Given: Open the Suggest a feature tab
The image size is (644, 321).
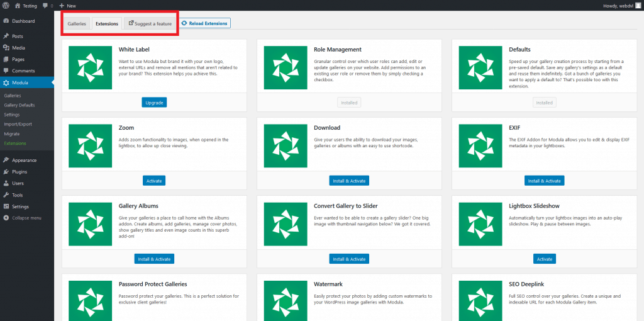Looking at the screenshot, I should [x=150, y=23].
